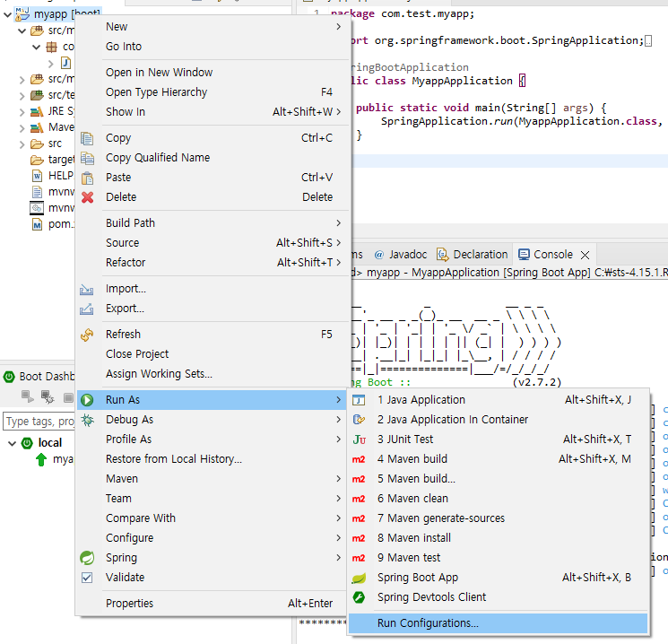
Task: Select Restore from Local History...
Action: (213, 459)
